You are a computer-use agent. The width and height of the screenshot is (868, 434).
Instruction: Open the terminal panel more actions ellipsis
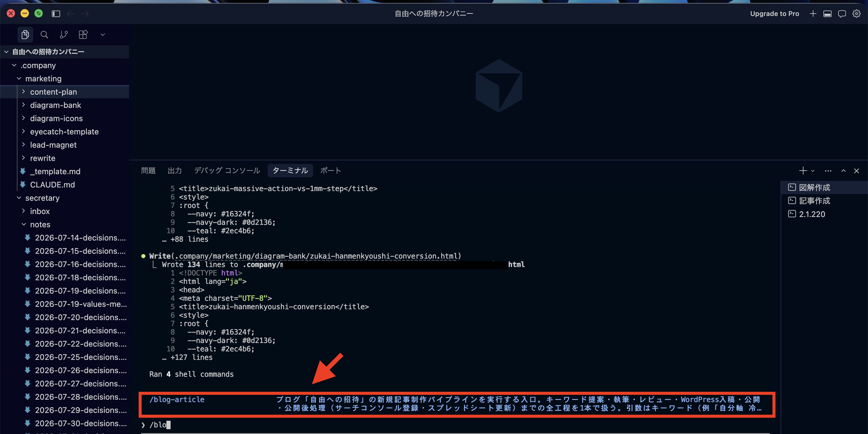click(x=828, y=171)
